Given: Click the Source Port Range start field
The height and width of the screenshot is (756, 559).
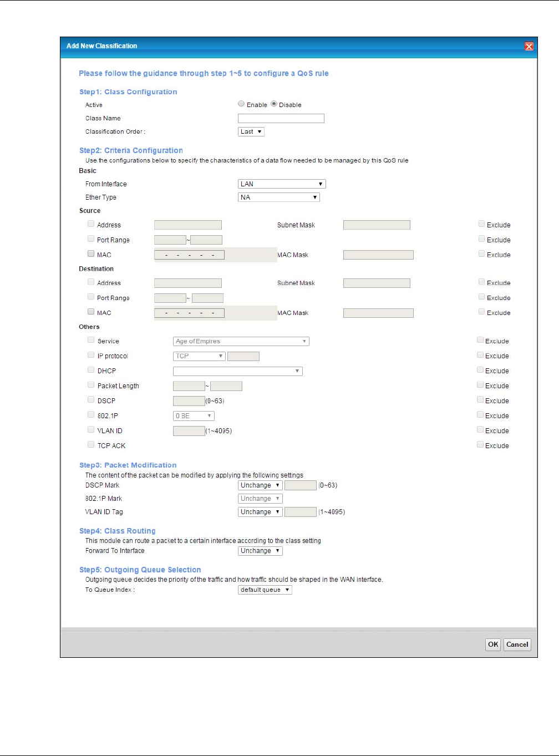Looking at the screenshot, I should [170, 240].
